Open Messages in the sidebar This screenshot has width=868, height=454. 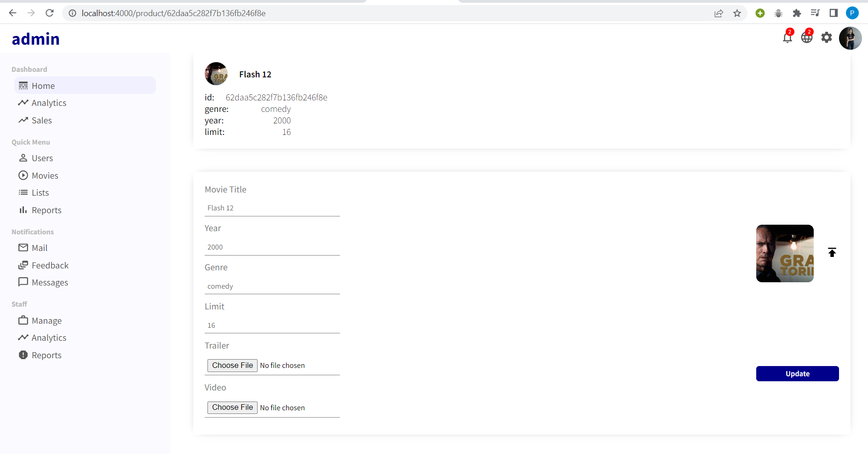click(x=50, y=282)
